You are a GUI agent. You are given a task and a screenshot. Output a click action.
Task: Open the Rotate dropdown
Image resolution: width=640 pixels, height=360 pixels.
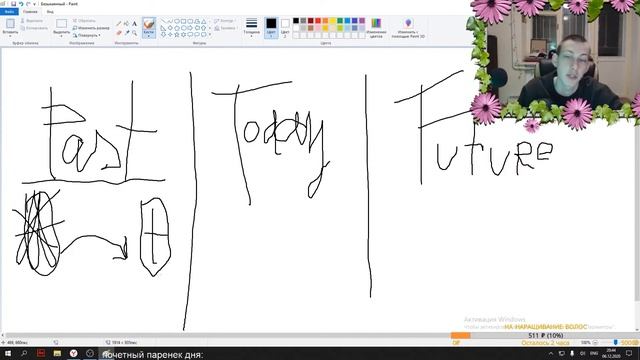[x=88, y=36]
